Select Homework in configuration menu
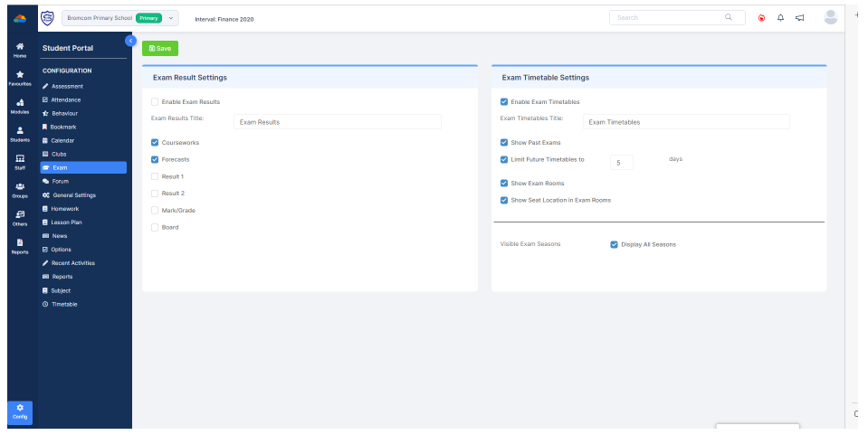Screen dimensions: 868x435 point(64,209)
